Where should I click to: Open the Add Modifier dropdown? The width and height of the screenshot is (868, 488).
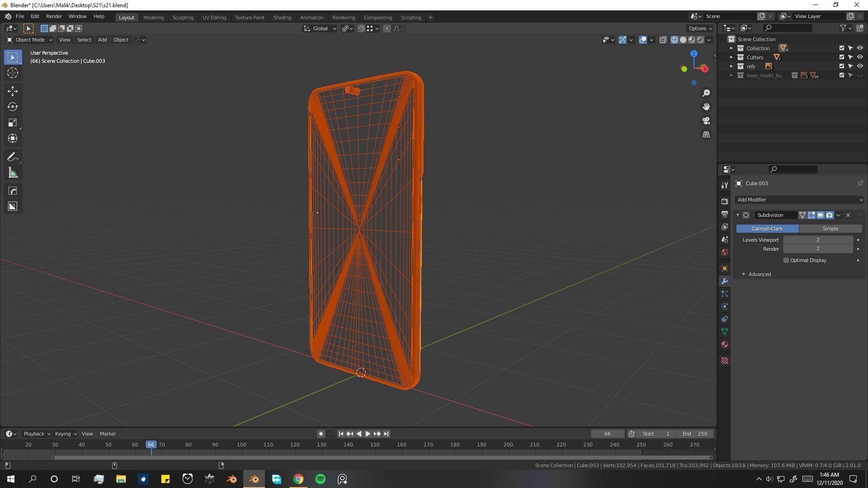[x=799, y=200]
